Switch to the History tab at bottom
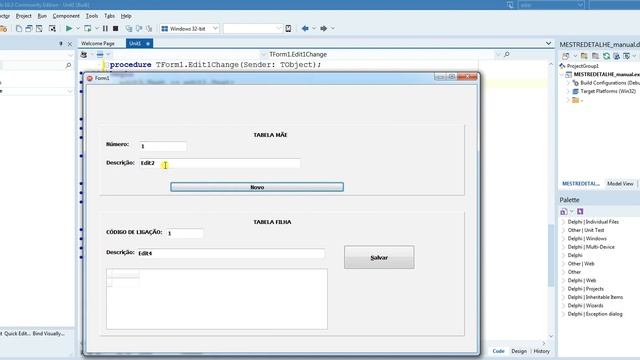640x360 pixels. 542,351
